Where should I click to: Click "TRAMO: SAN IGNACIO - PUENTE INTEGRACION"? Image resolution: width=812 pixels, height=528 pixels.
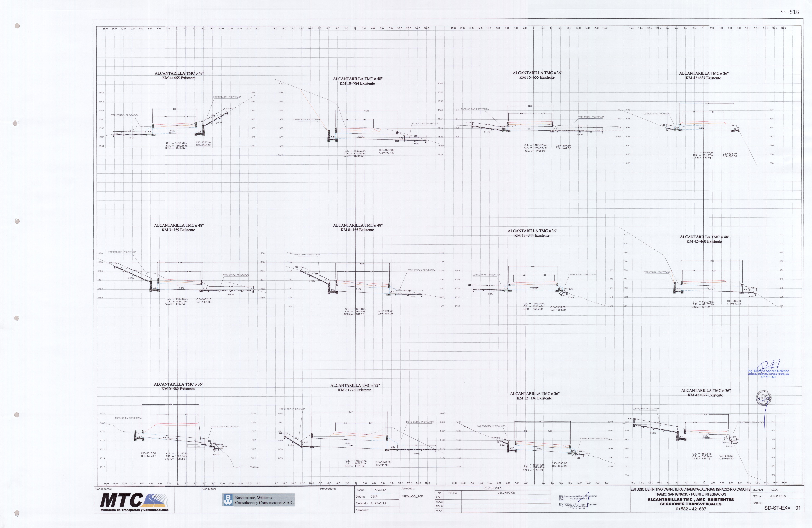click(x=691, y=494)
